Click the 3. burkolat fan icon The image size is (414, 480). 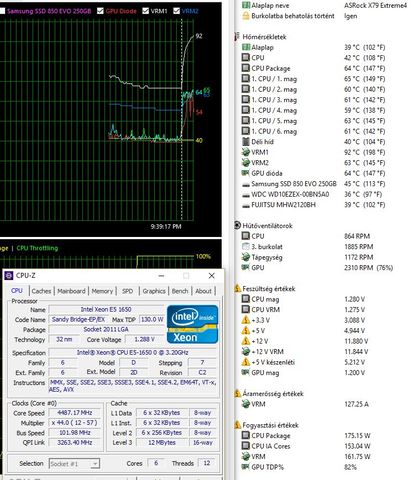pyautogui.click(x=246, y=247)
